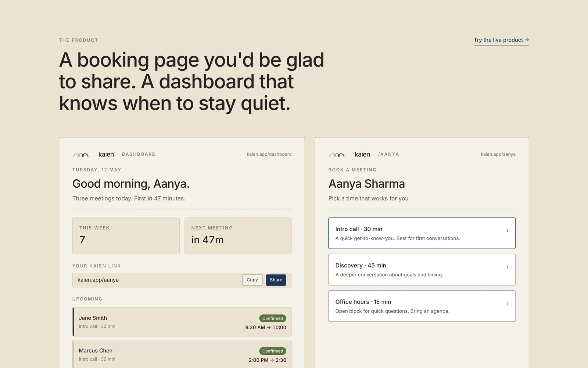Click the kaien logo icon in the /AANYA card
Image resolution: width=588 pixels, height=368 pixels.
(337, 155)
